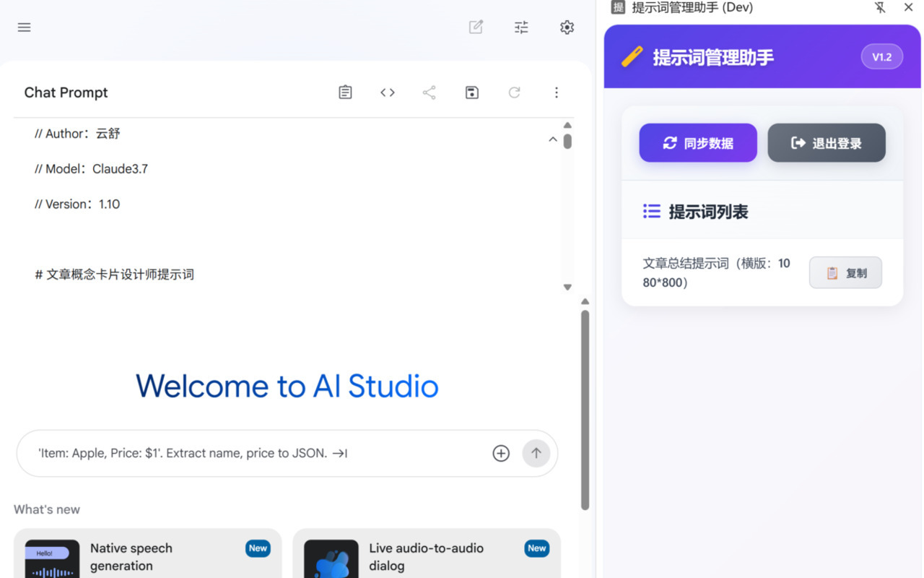Image resolution: width=924 pixels, height=578 pixels.
Task: Copy the prompt using the clipboard icon
Action: click(x=345, y=92)
